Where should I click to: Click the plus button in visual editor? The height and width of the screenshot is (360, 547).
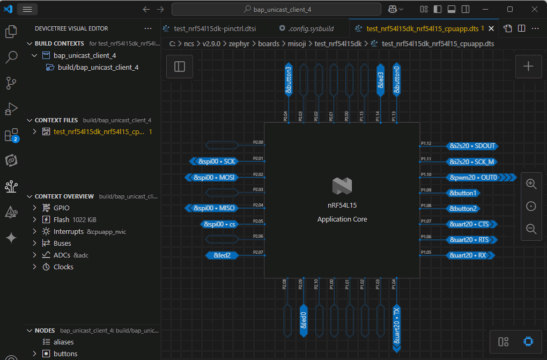[528, 66]
